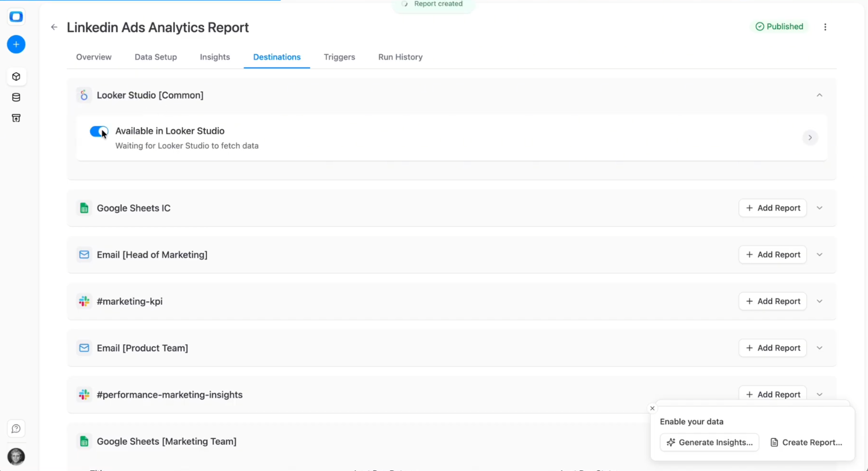Image resolution: width=868 pixels, height=471 pixels.
Task: Open the datasets panel in the sidebar
Action: (x=15, y=97)
